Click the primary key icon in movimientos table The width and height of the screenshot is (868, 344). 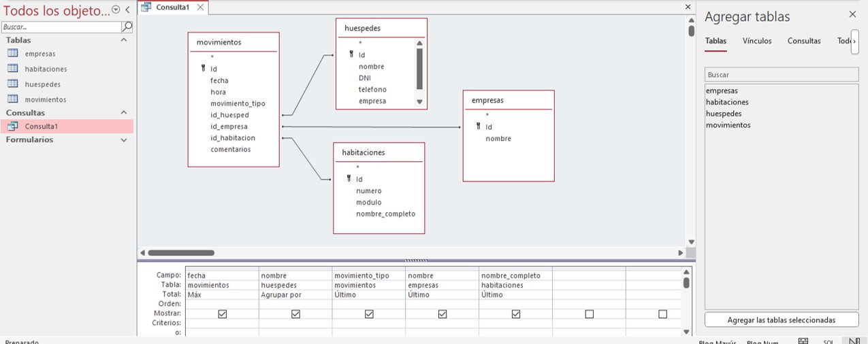[x=203, y=69]
